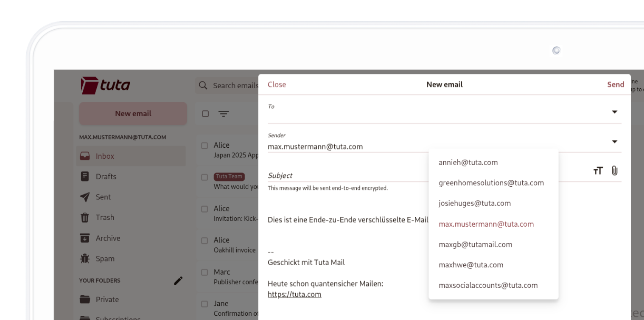Screen dimensions: 644x320
Task: Choose maxsocialaccounts@tuta.com as sender
Action: pos(493,285)
